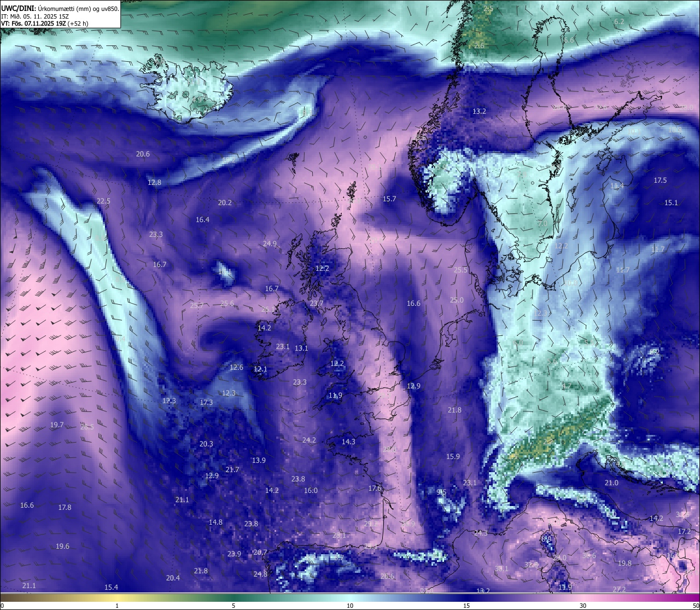Click the map value "17.5"

tap(660, 180)
